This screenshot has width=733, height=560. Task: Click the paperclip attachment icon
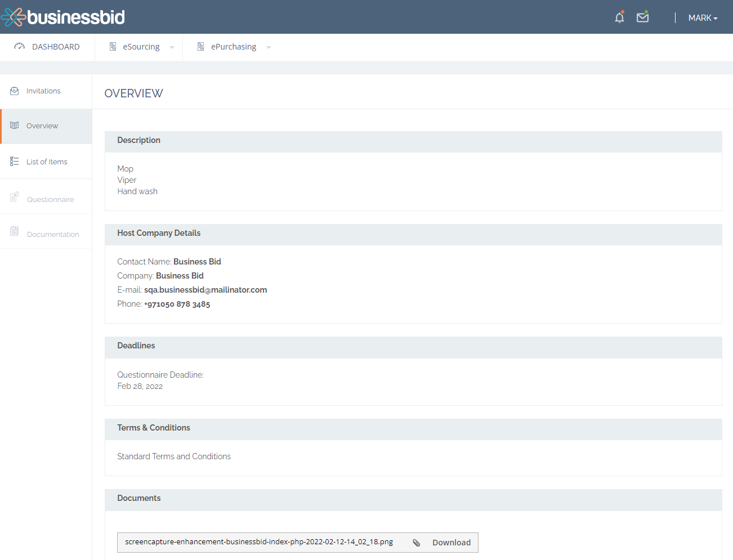coord(417,543)
